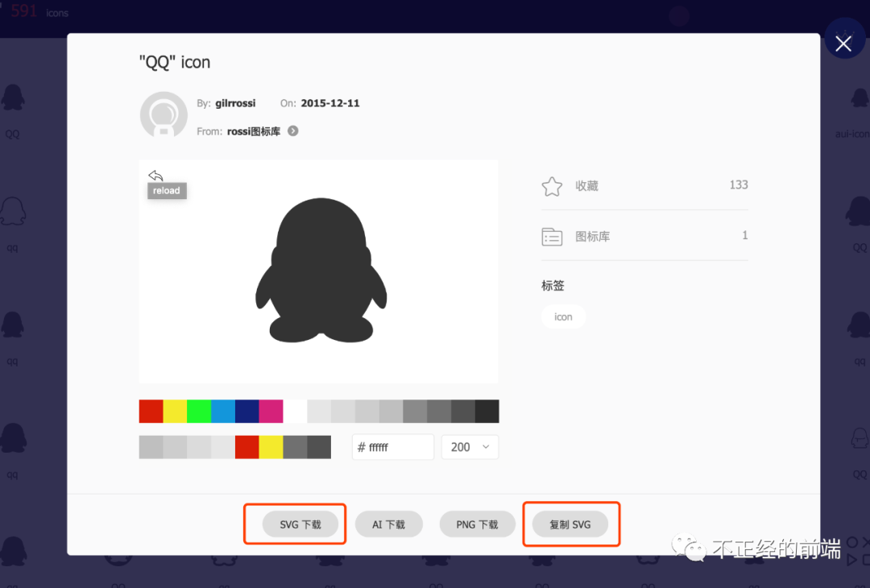
Task: Pick yellow swatch in bottom color row
Action: pos(271,447)
